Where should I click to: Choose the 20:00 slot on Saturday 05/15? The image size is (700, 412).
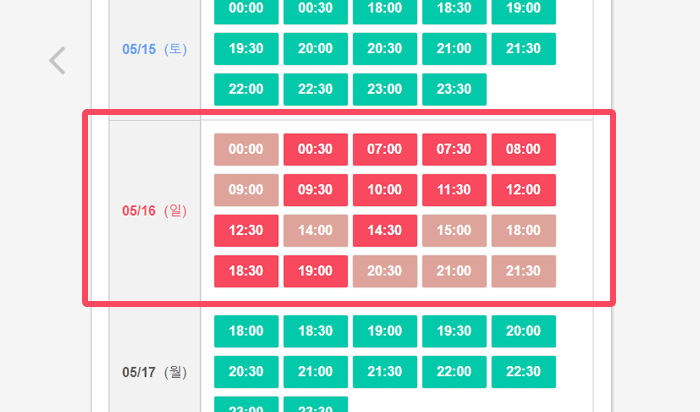(x=316, y=49)
